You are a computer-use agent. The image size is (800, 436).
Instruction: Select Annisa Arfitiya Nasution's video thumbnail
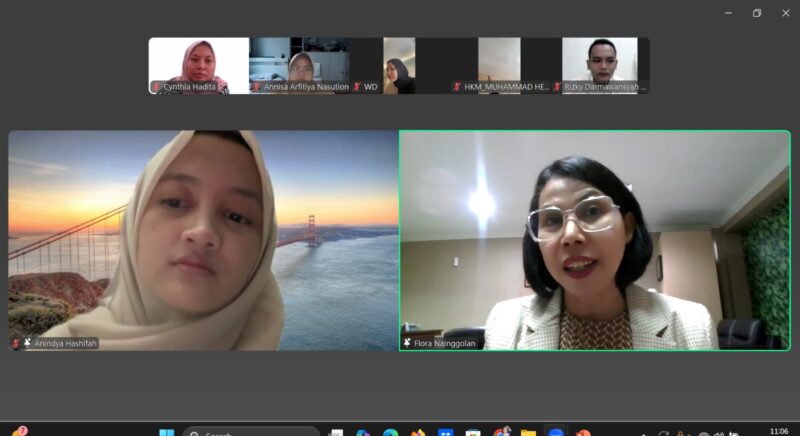coord(299,60)
